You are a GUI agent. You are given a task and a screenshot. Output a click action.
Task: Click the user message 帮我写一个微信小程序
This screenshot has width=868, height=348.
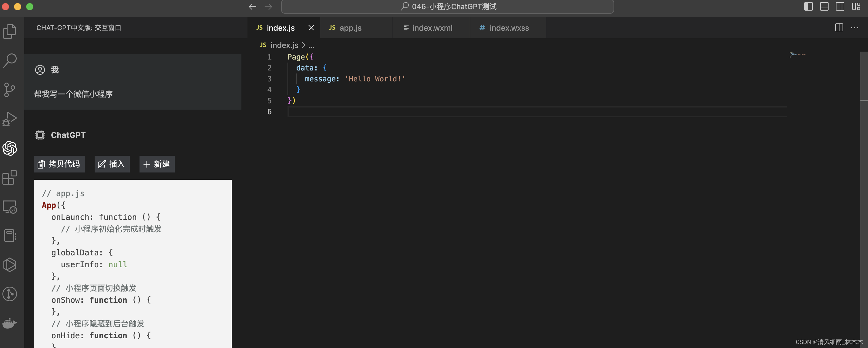point(73,94)
